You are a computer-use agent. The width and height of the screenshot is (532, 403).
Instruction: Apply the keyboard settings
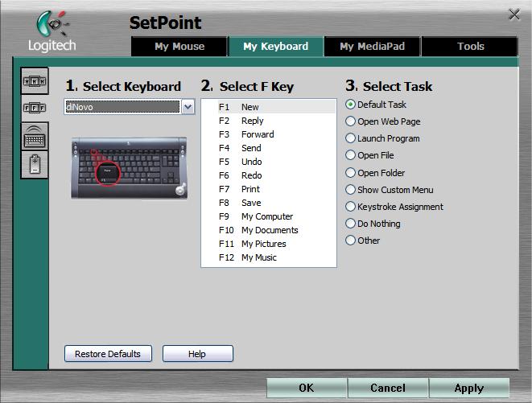tap(469, 388)
